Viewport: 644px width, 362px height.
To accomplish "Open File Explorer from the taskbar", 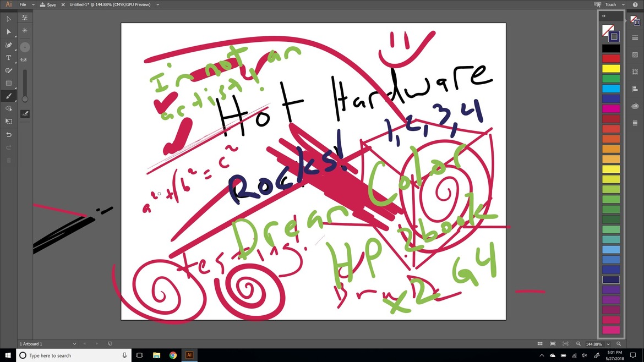I will (x=156, y=355).
